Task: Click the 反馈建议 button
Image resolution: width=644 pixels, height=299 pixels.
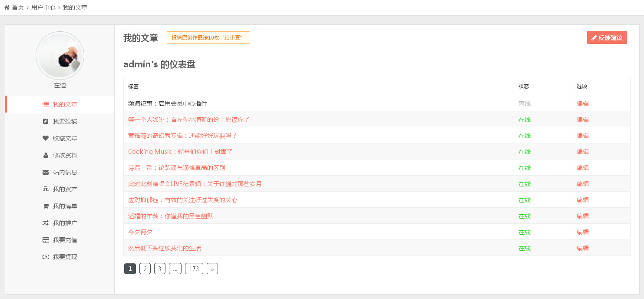Action: [x=607, y=38]
